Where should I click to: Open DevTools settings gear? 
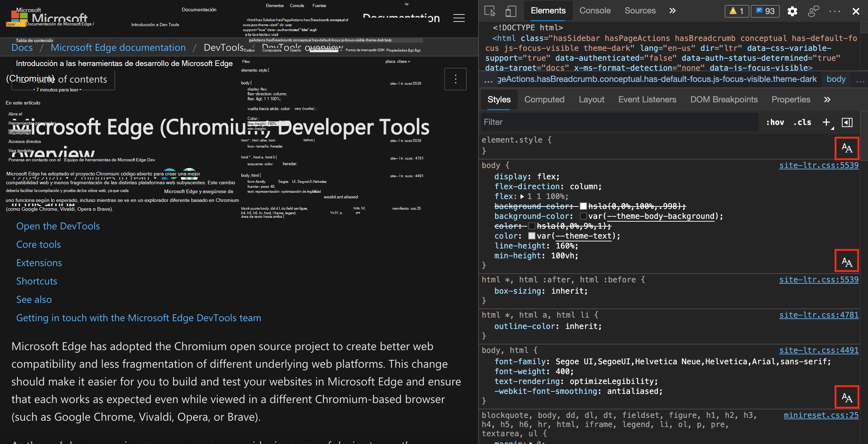point(792,11)
